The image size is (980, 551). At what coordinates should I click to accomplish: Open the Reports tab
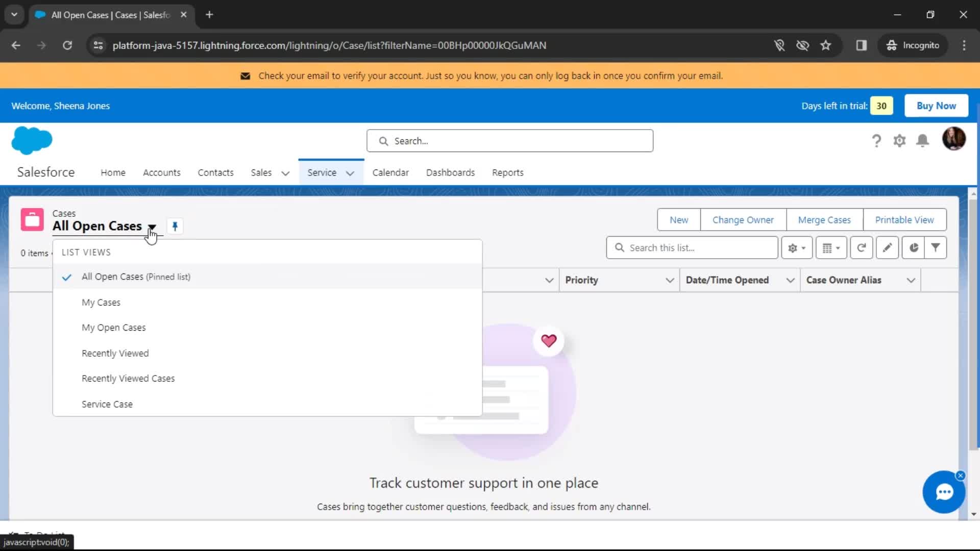[x=507, y=172]
